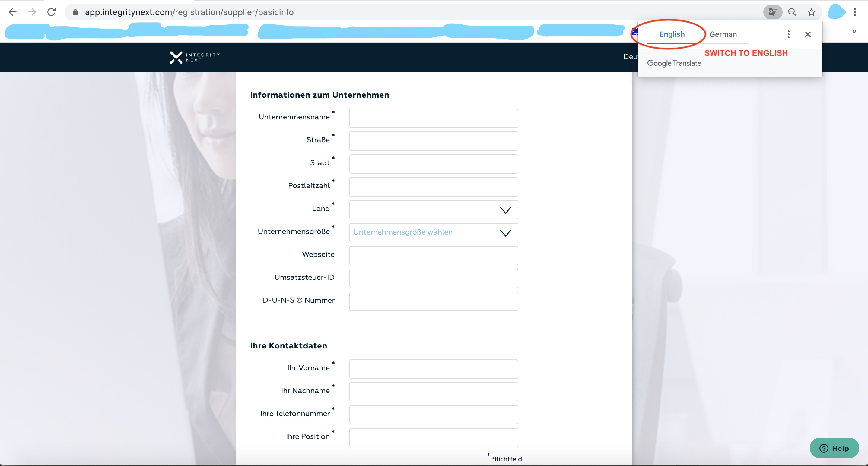Expand the Land country dropdown
This screenshot has width=868, height=466.
pos(433,210)
